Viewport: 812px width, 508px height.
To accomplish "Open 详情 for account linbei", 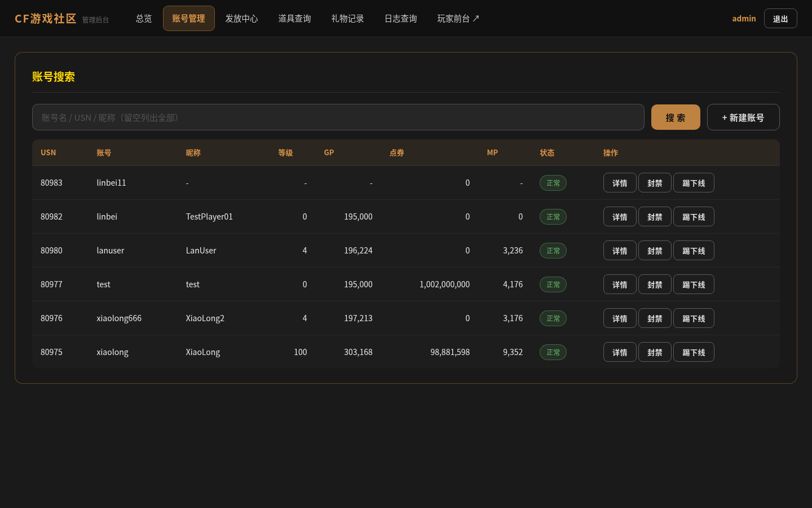I will pos(620,217).
